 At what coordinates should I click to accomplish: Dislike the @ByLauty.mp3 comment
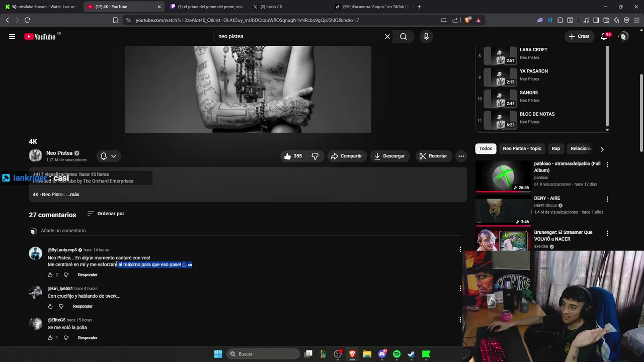point(66,275)
